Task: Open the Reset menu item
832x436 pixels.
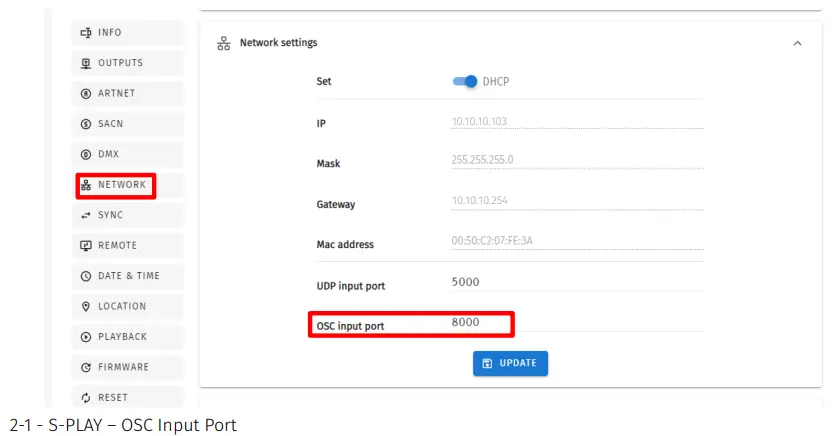Action: [112, 398]
